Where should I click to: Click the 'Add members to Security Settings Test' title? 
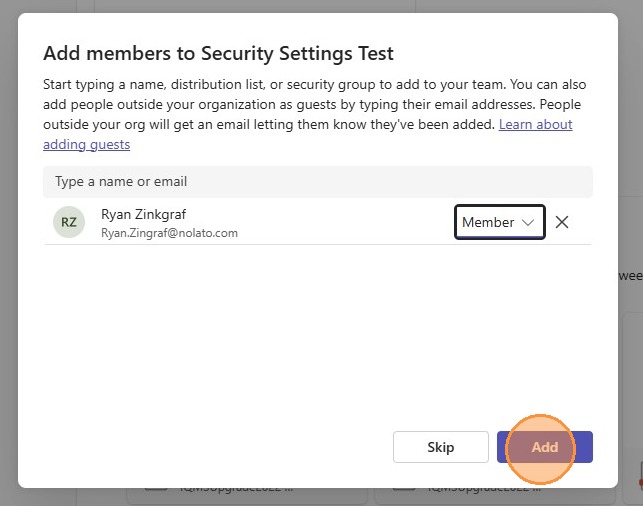[218, 54]
